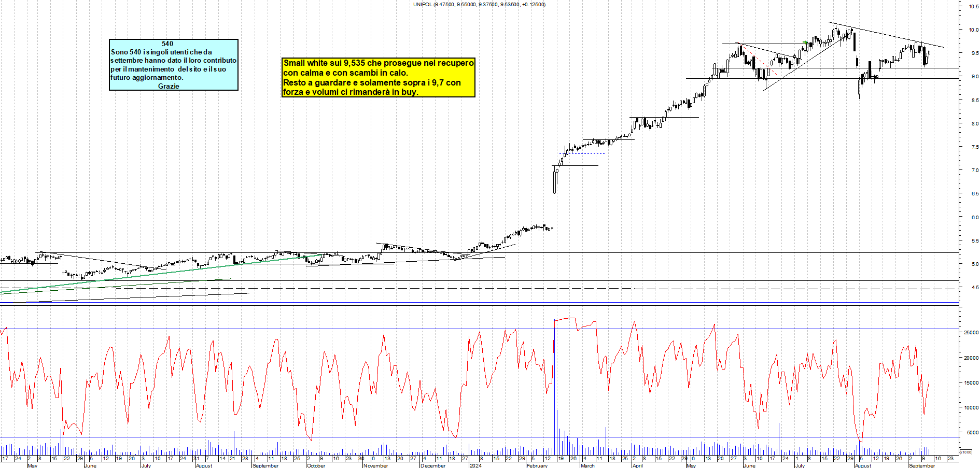Click the 25000 volume axis label
Viewport: 980px width, 468px height.
click(971, 332)
